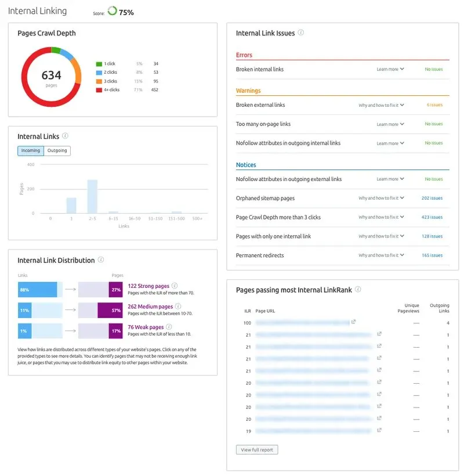
Task: Open the 423 issues link
Action: [432, 217]
